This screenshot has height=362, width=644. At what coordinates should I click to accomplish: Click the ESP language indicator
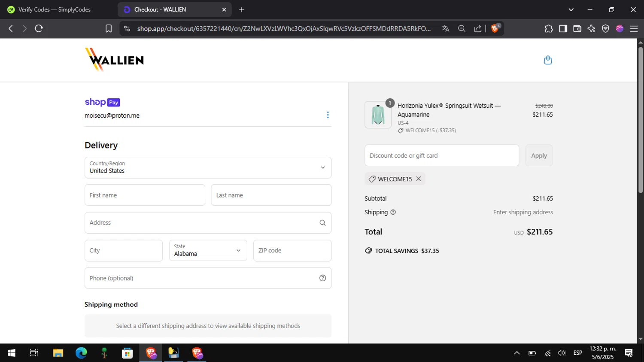[578, 353]
